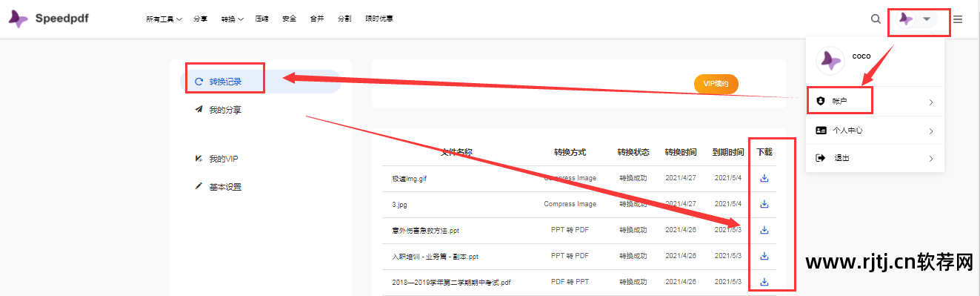Click the Speedpdf butterfly logo
The image size is (980, 296).
18,19
